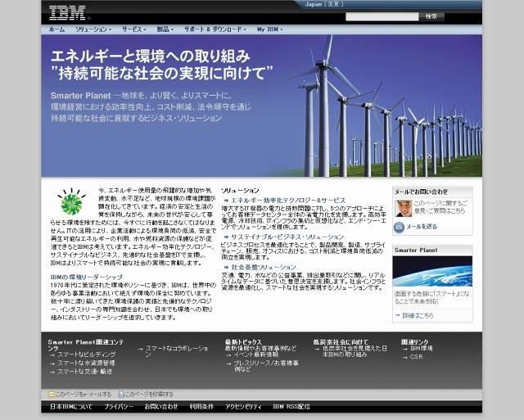524x420 pixels.
Task: Open IBM環境 related link
Action: coord(422,349)
